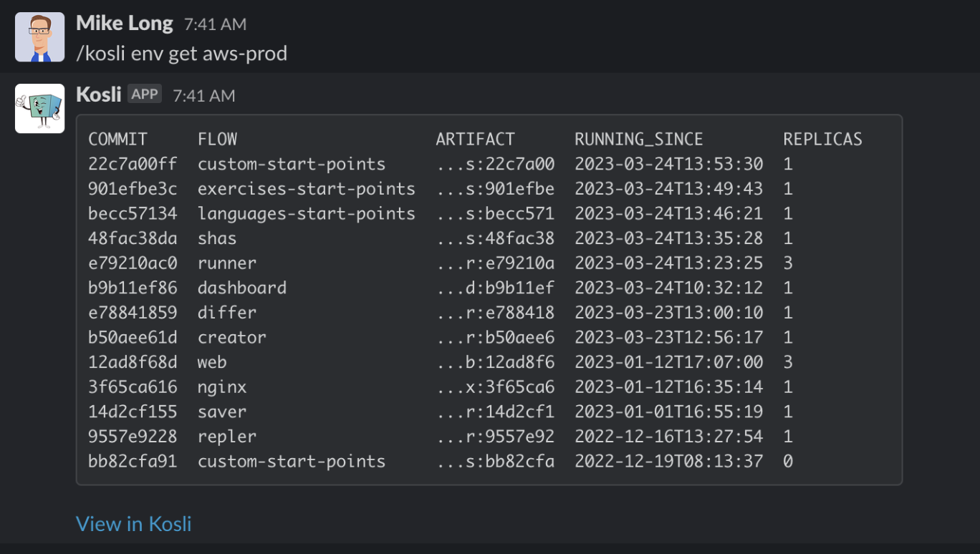The image size is (980, 554).
Task: Click the differ flow name
Action: click(227, 313)
